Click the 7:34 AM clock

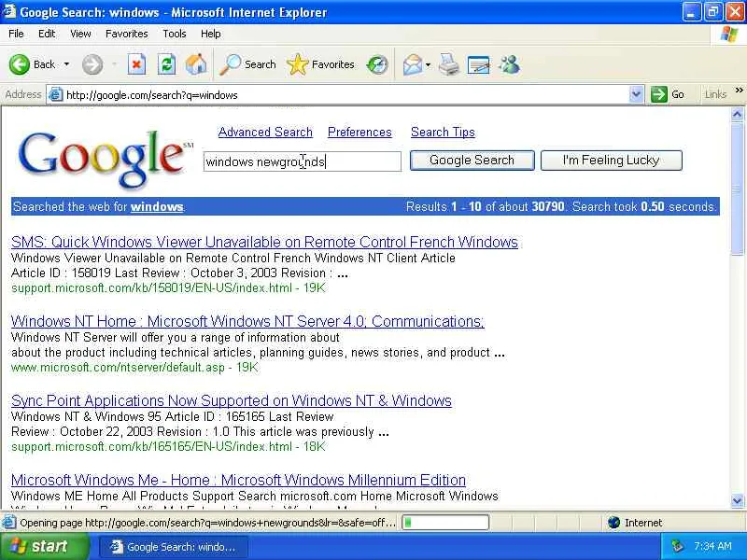click(x=712, y=546)
